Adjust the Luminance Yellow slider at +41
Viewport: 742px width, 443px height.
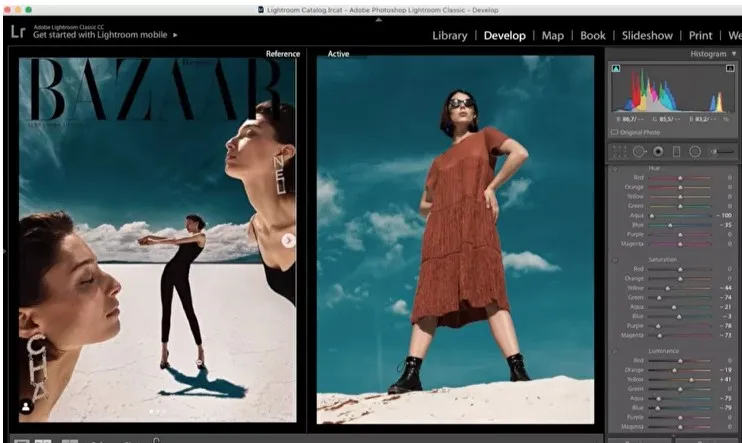(x=691, y=379)
